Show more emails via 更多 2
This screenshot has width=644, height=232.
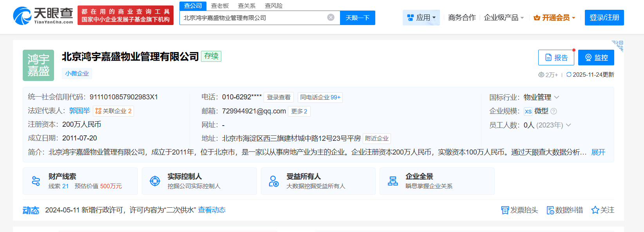299,111
